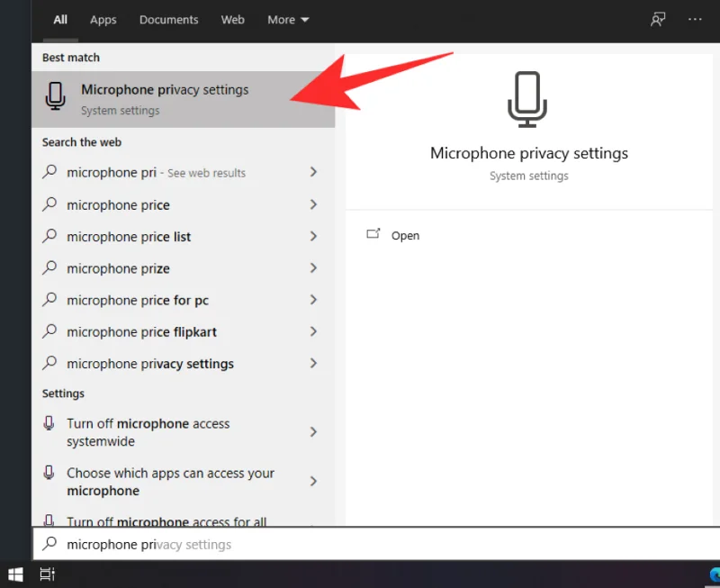720x588 pixels.
Task: Click the Windows Start button
Action: coord(15,574)
